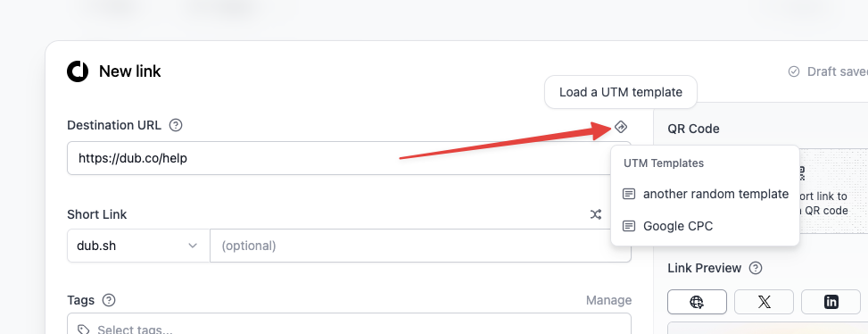The image size is (868, 334).
Task: Select the "another random template" UTM template
Action: click(x=706, y=194)
